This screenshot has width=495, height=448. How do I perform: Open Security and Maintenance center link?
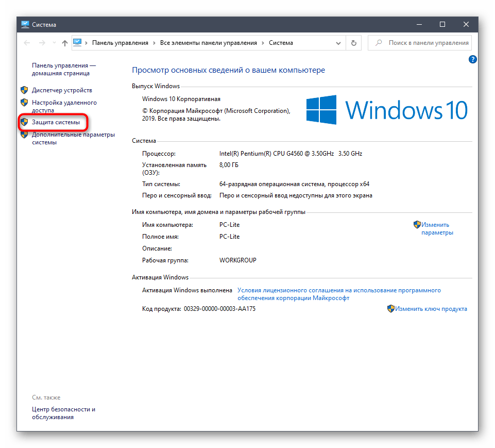point(63,413)
